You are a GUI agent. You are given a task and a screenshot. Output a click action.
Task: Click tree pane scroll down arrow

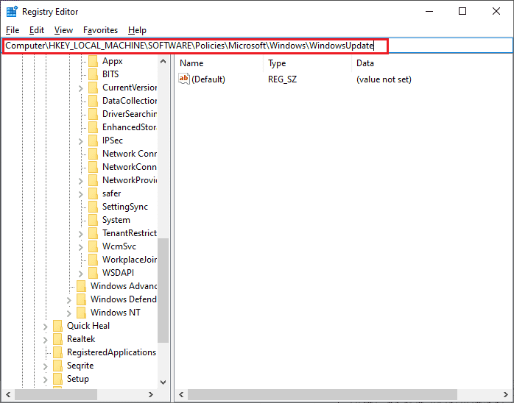point(163,382)
